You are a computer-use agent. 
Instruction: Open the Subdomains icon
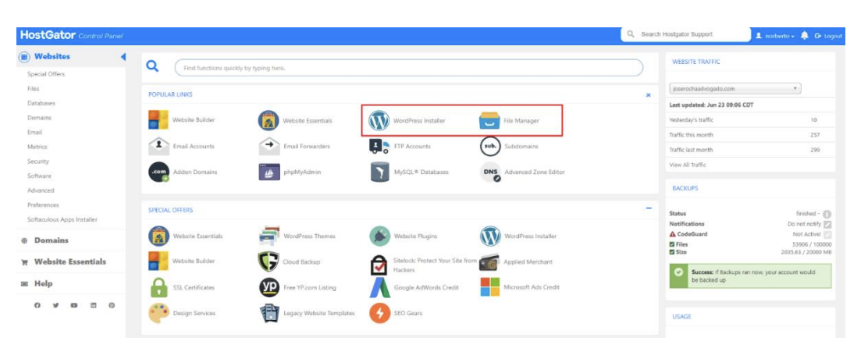pos(489,147)
